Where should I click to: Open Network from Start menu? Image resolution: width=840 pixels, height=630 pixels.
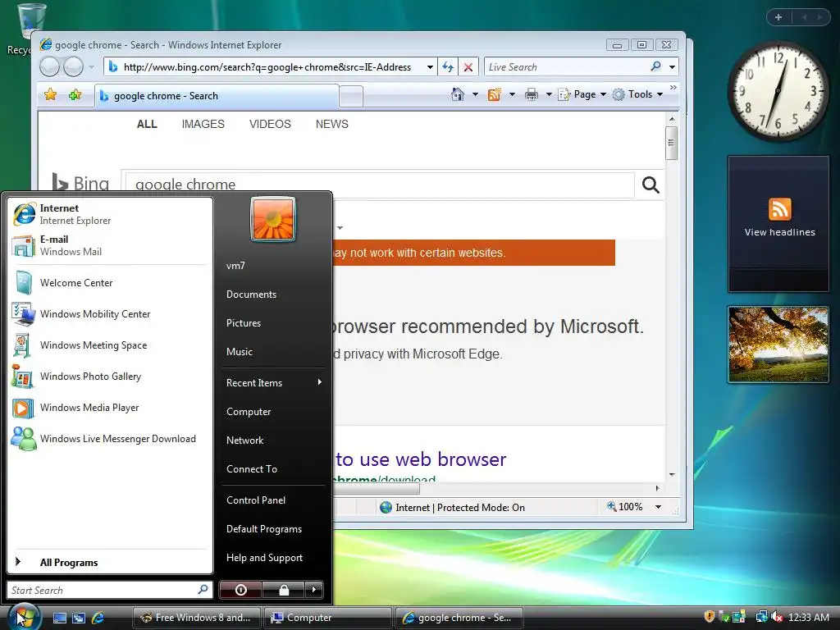point(273,441)
